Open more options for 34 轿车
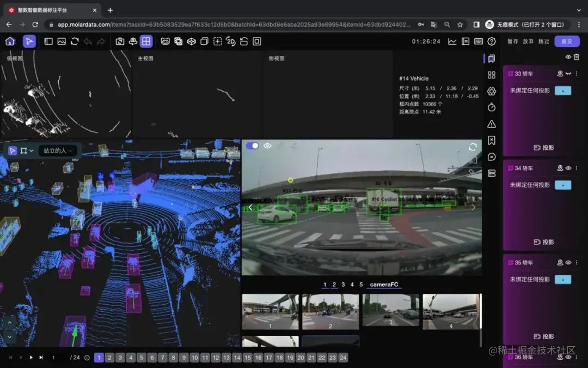Image resolution: width=588 pixels, height=368 pixels. pyautogui.click(x=577, y=168)
